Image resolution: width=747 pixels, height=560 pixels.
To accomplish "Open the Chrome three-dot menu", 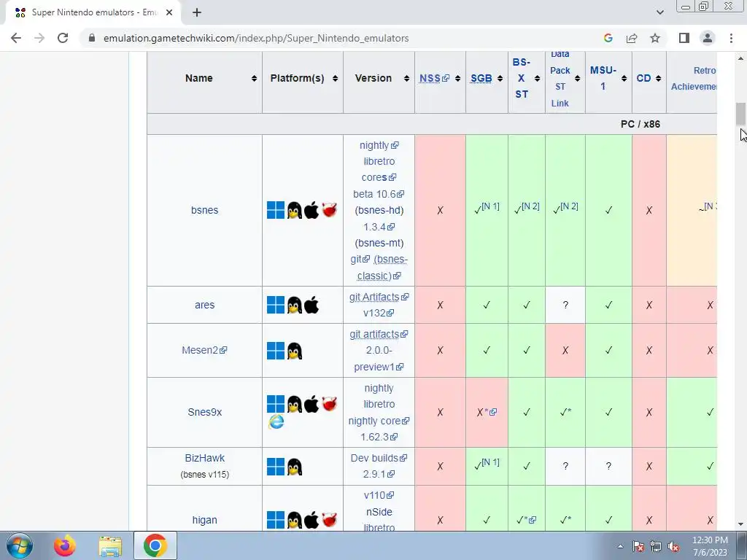I will point(731,38).
